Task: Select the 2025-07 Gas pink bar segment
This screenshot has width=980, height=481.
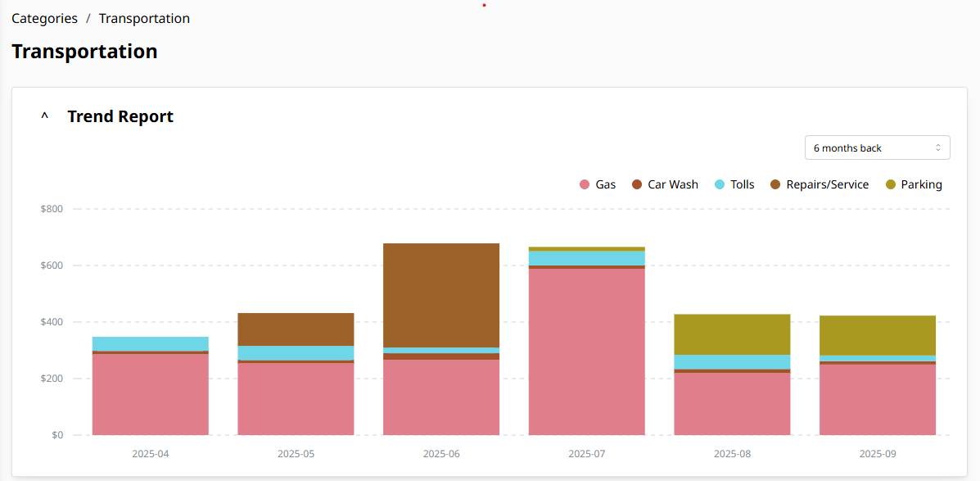Action: pos(587,352)
